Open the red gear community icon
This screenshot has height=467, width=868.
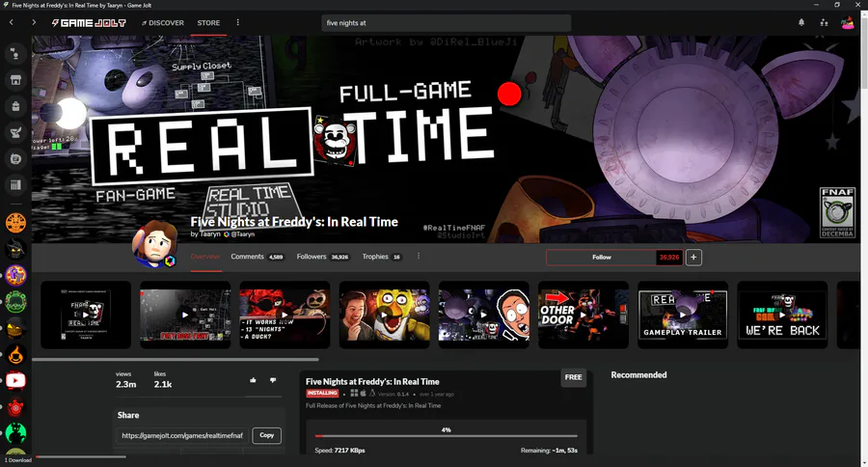pyautogui.click(x=15, y=408)
